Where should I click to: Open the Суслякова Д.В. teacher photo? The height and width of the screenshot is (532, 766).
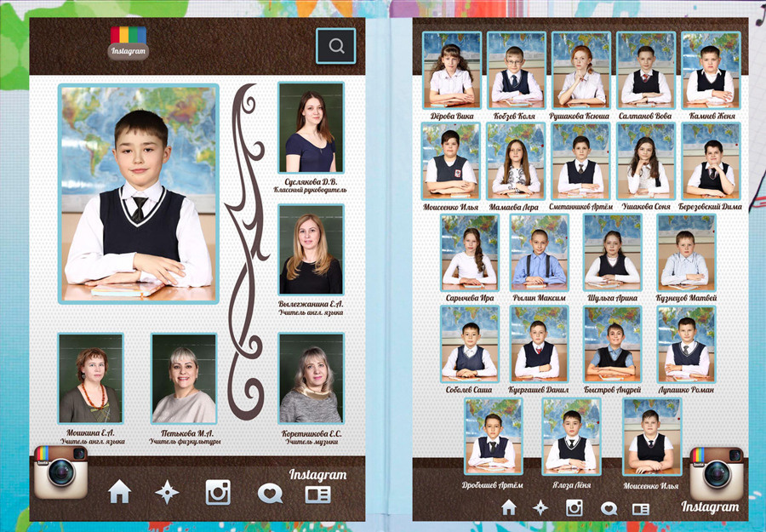tap(311, 129)
